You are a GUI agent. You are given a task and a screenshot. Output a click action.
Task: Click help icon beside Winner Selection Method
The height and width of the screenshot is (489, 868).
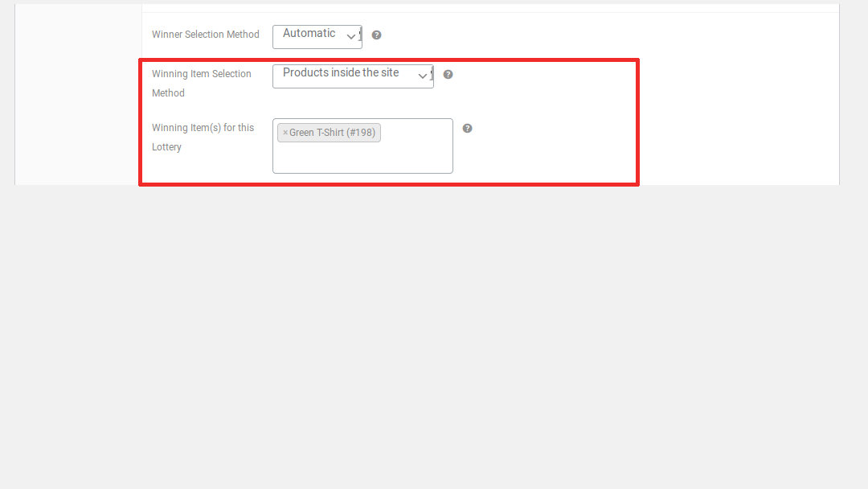(x=376, y=35)
